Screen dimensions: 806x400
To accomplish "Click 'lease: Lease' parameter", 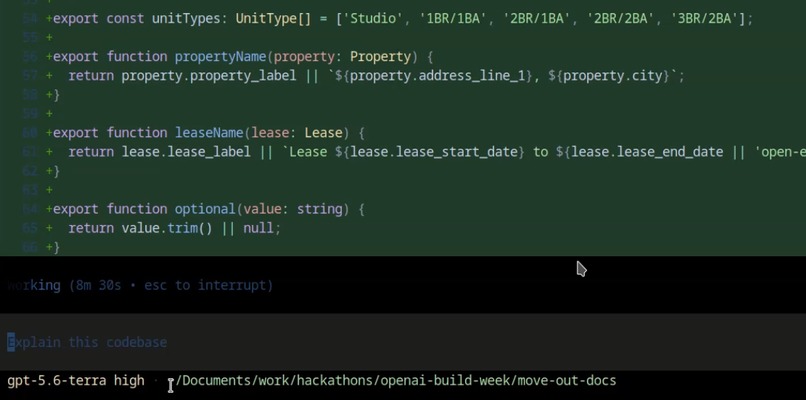I will pos(297,133).
